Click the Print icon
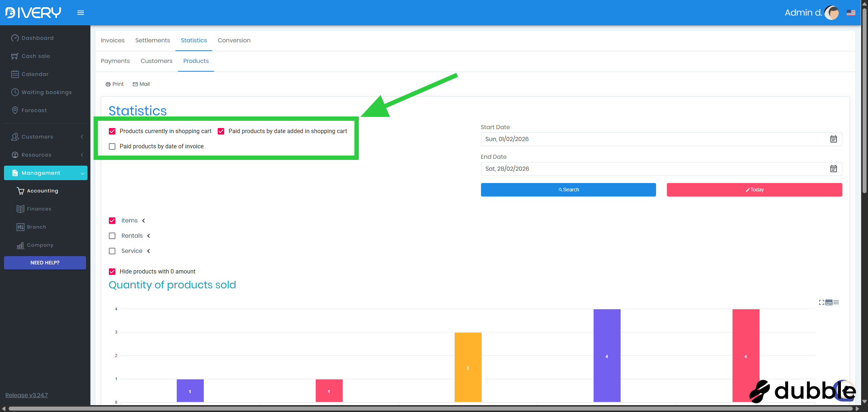 [x=108, y=84]
